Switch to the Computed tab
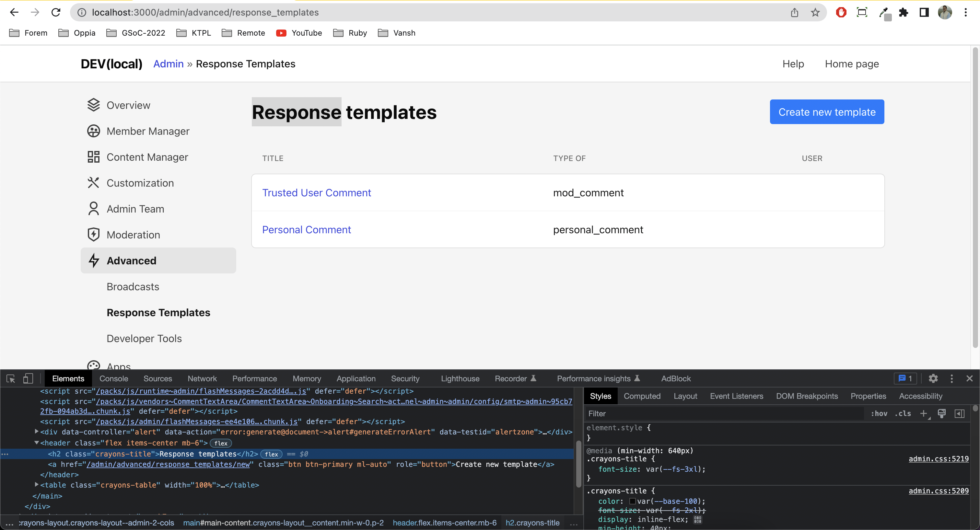Viewport: 980px width, 530px height. click(642, 396)
